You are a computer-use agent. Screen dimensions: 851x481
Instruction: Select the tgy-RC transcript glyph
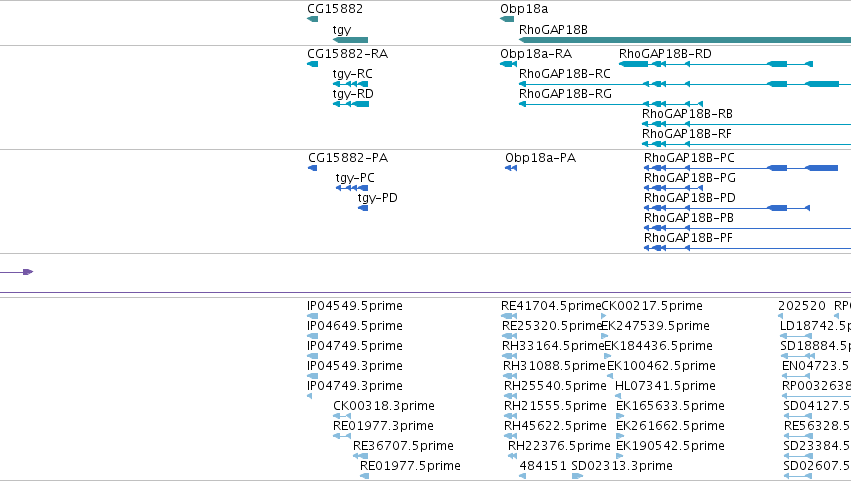351,84
